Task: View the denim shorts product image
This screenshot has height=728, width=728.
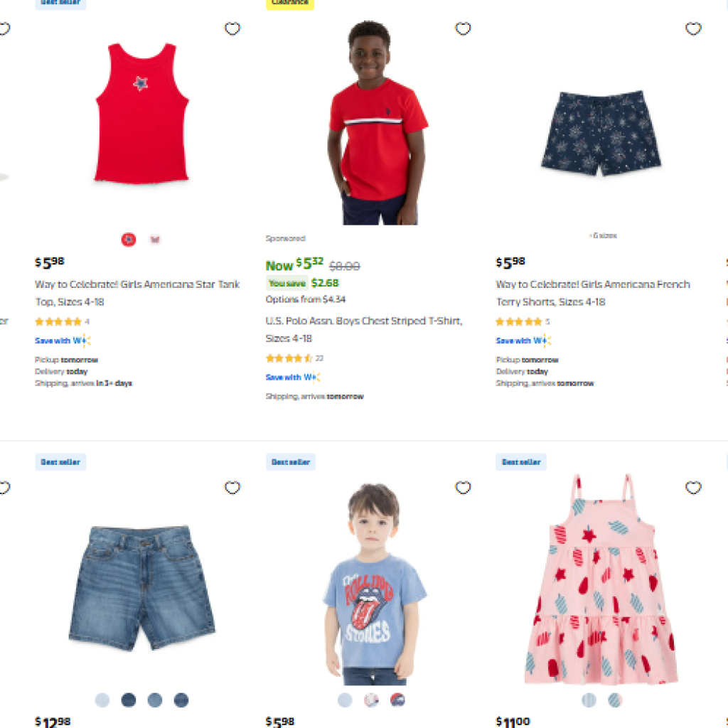Action: coord(142,587)
